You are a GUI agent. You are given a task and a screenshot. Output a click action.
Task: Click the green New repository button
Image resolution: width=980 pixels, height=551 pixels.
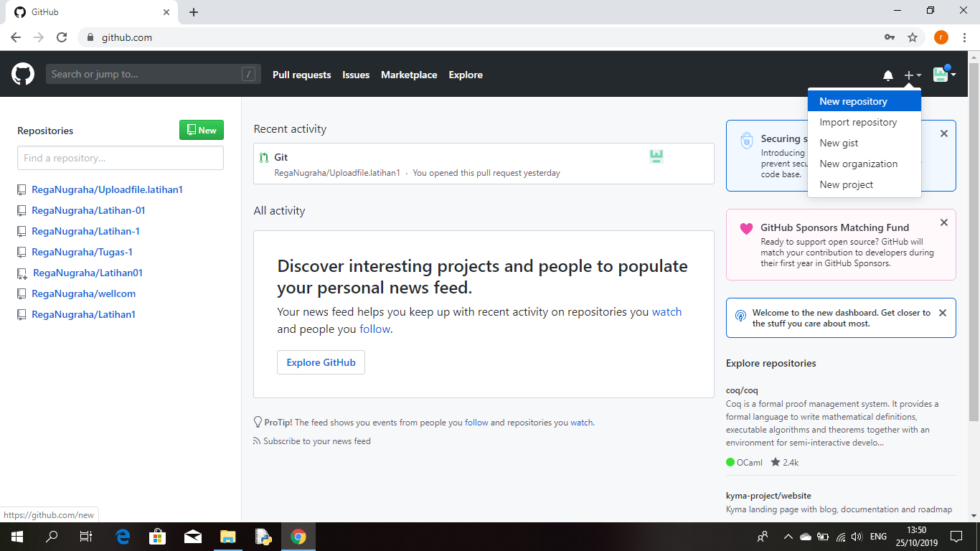click(x=202, y=130)
